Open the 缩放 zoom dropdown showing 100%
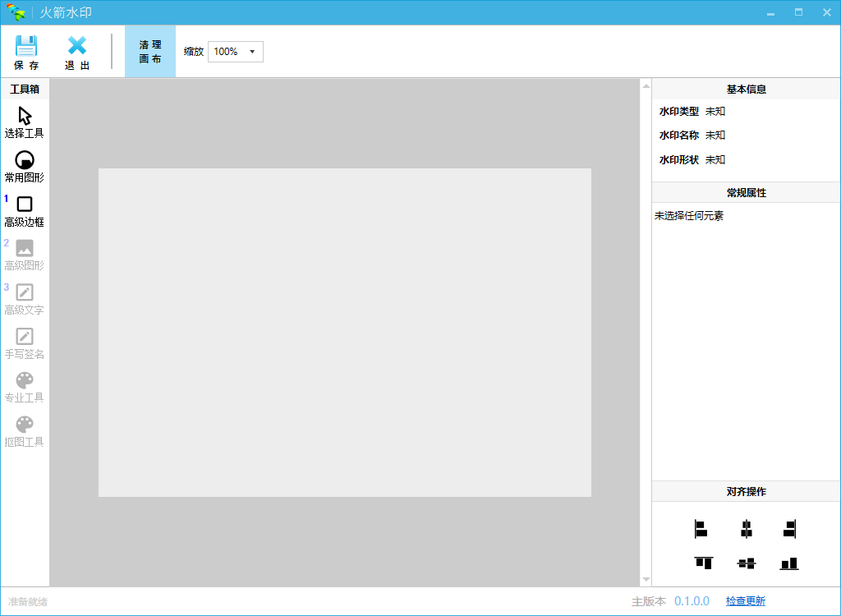The width and height of the screenshot is (841, 616). point(236,52)
